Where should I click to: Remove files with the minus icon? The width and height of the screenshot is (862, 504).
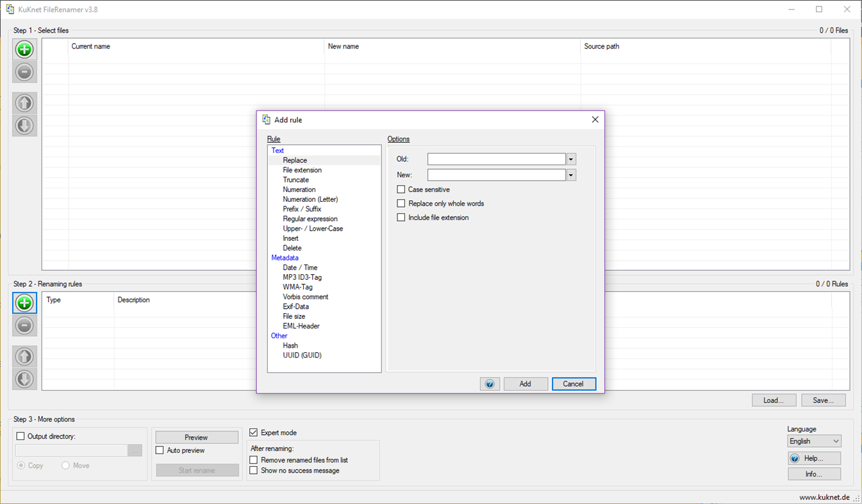[x=24, y=72]
